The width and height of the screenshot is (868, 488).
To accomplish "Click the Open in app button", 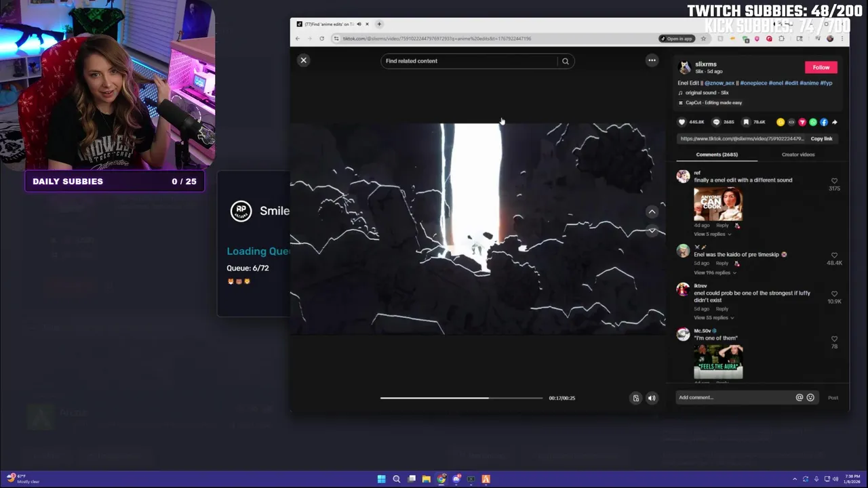I will click(676, 39).
